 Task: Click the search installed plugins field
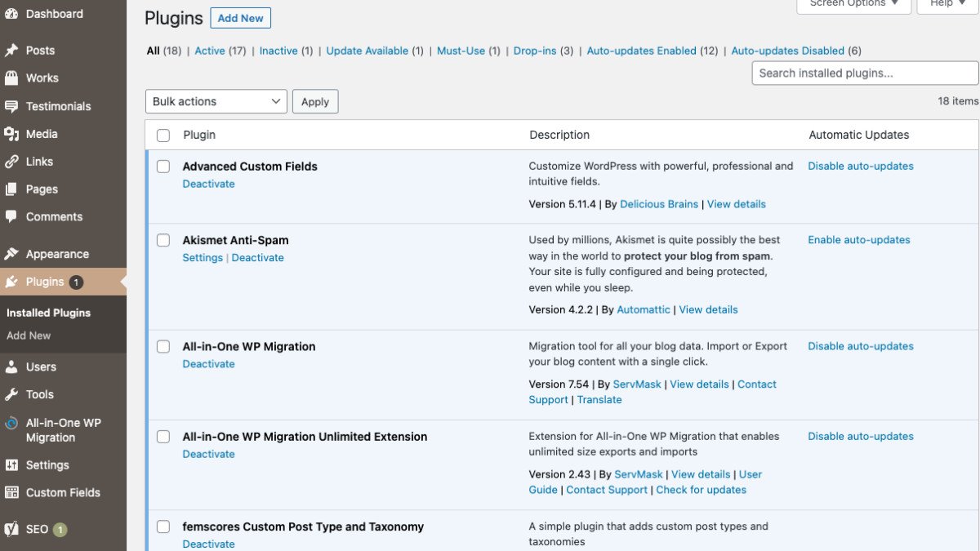[x=864, y=73]
